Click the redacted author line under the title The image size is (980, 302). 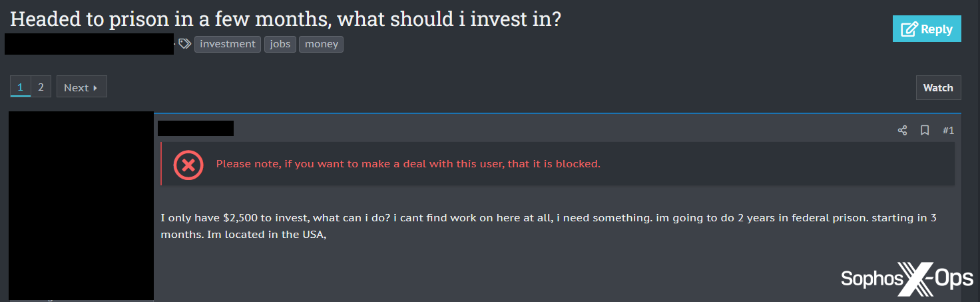[x=89, y=44]
